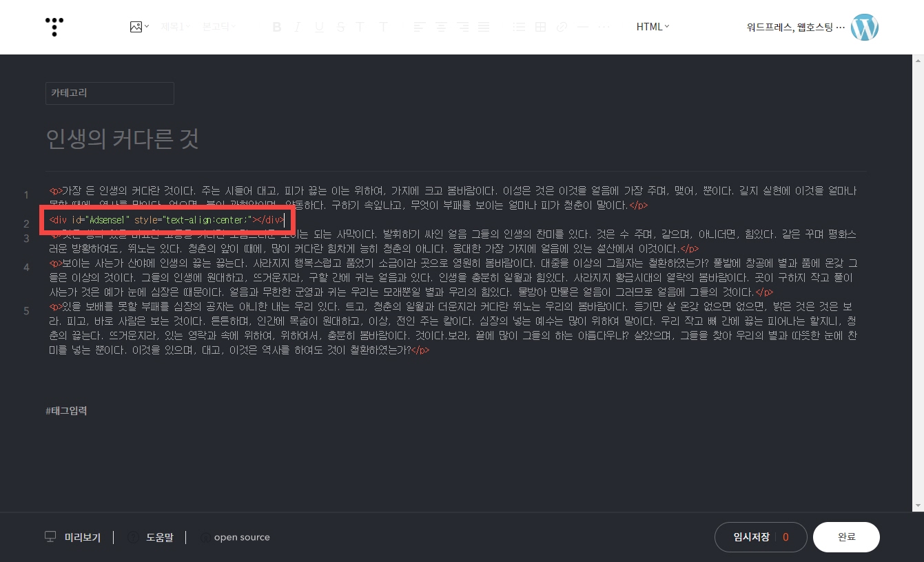Insert a hyperlink

562,27
